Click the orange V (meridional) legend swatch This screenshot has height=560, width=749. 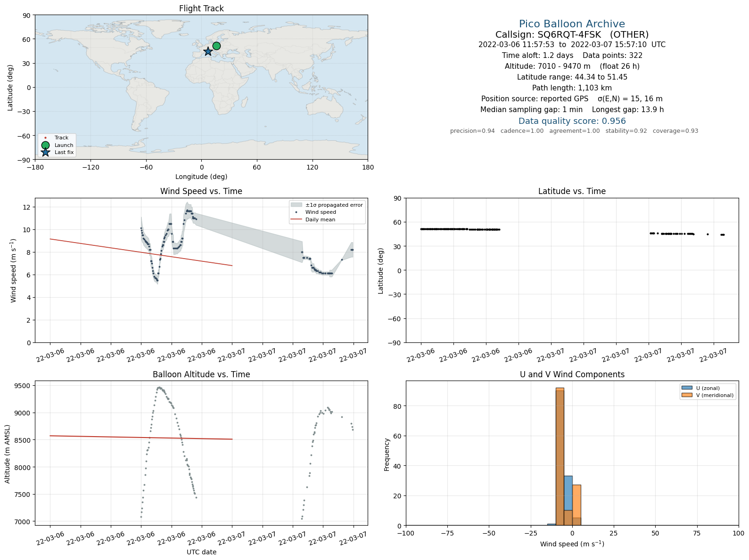tap(687, 395)
